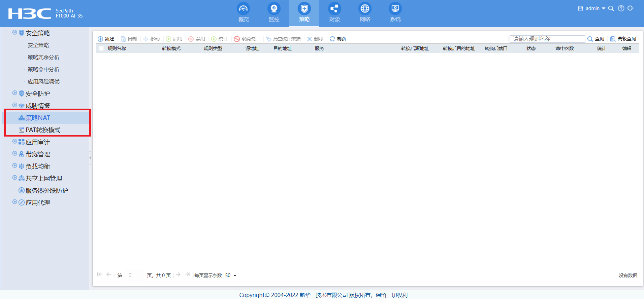Click the PAT转换模式 list icon

click(22, 130)
